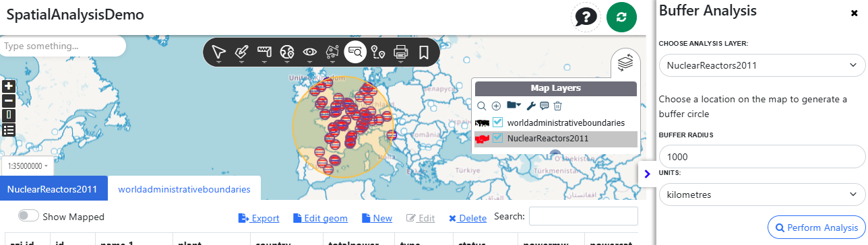Click the zoom box map control
868x245 pixels.
click(x=9, y=115)
